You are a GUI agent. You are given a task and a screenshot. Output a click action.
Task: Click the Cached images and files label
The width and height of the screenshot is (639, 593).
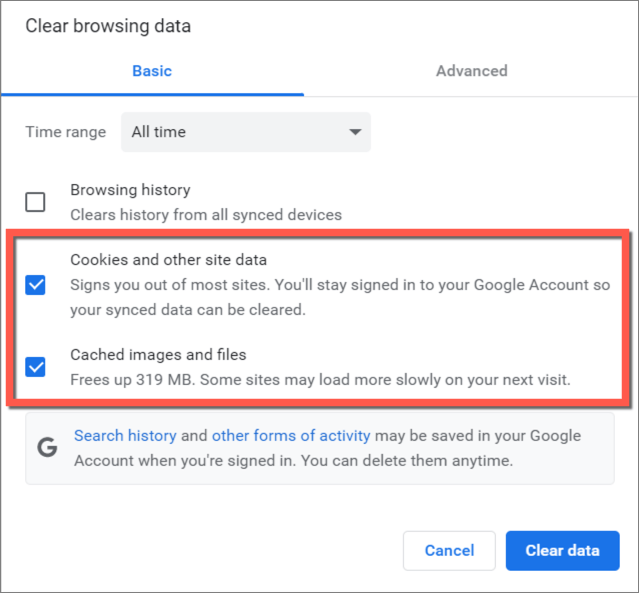point(158,355)
